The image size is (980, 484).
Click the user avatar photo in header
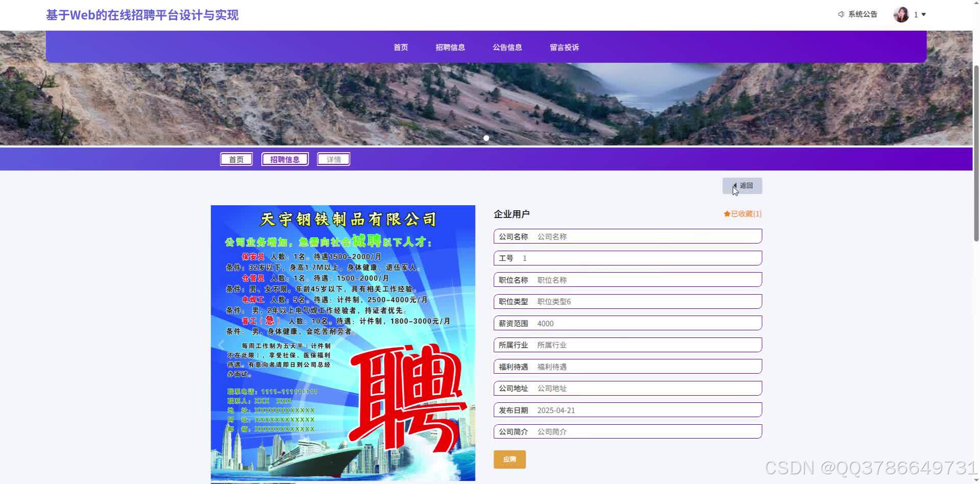tap(901, 14)
